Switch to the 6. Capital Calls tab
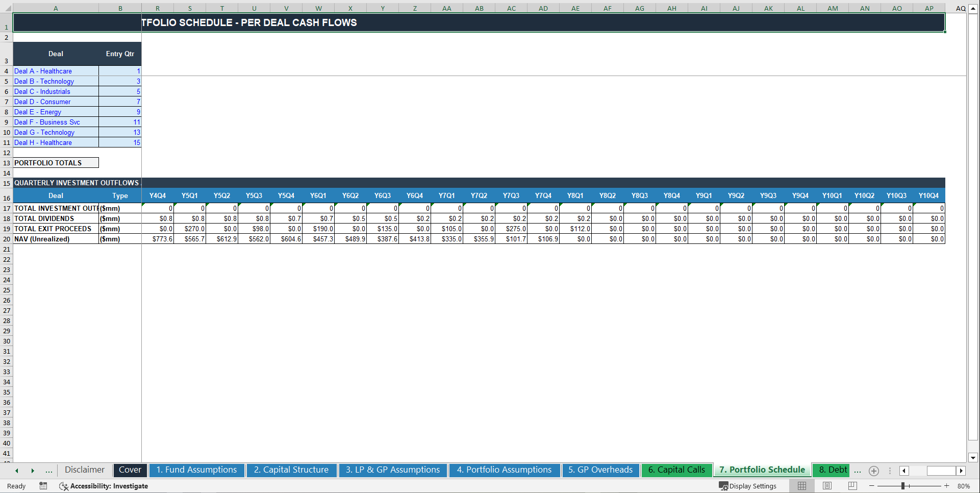The image size is (980, 493). pos(676,470)
